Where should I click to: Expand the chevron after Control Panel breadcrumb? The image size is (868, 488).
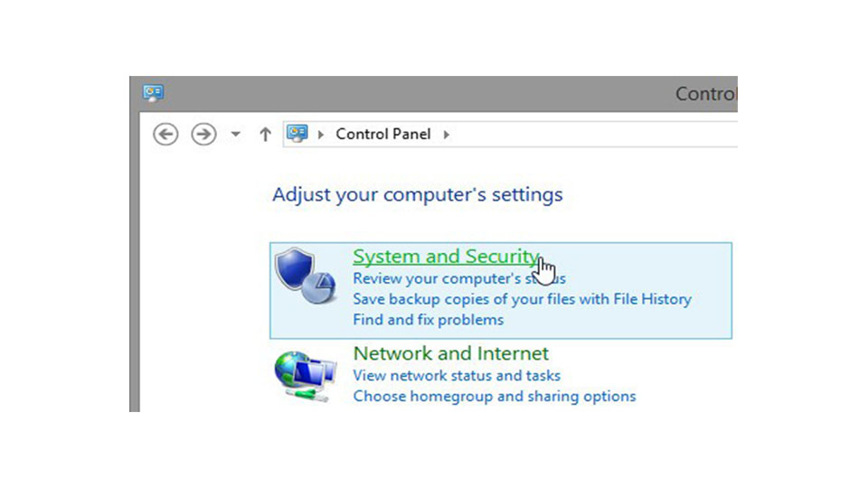click(x=446, y=135)
